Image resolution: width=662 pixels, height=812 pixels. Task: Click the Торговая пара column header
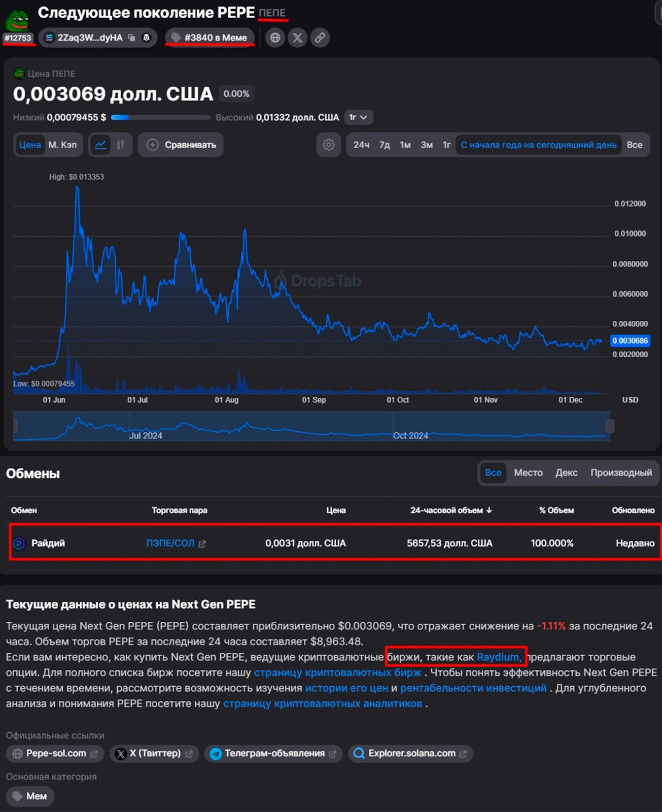(x=180, y=510)
